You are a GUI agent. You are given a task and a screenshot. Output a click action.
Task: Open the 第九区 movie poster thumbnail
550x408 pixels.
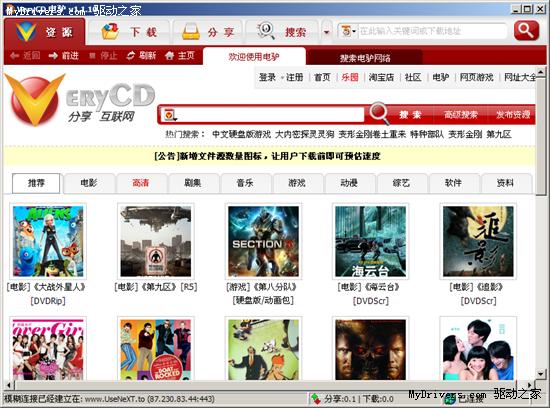[156, 241]
